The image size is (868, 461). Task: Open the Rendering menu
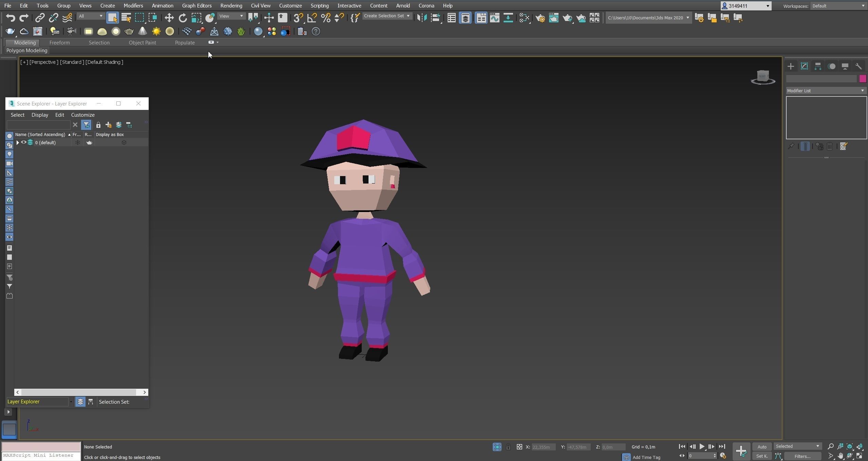[x=231, y=6]
